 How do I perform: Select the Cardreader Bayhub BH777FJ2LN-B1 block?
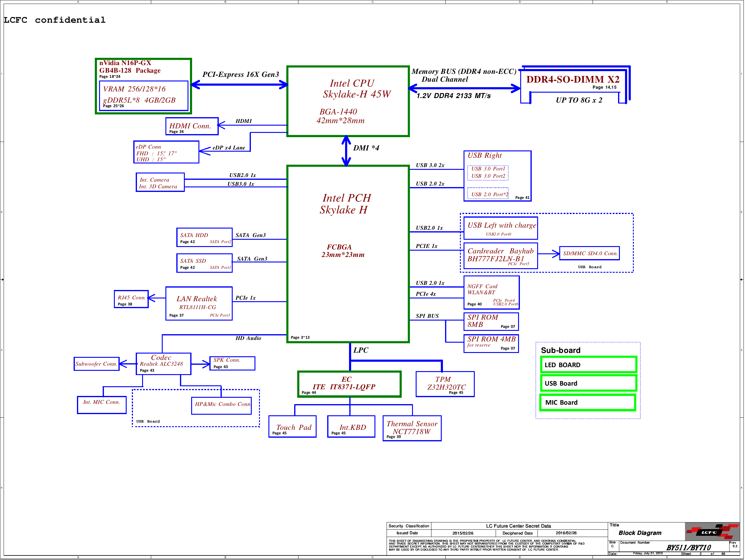coord(500,256)
